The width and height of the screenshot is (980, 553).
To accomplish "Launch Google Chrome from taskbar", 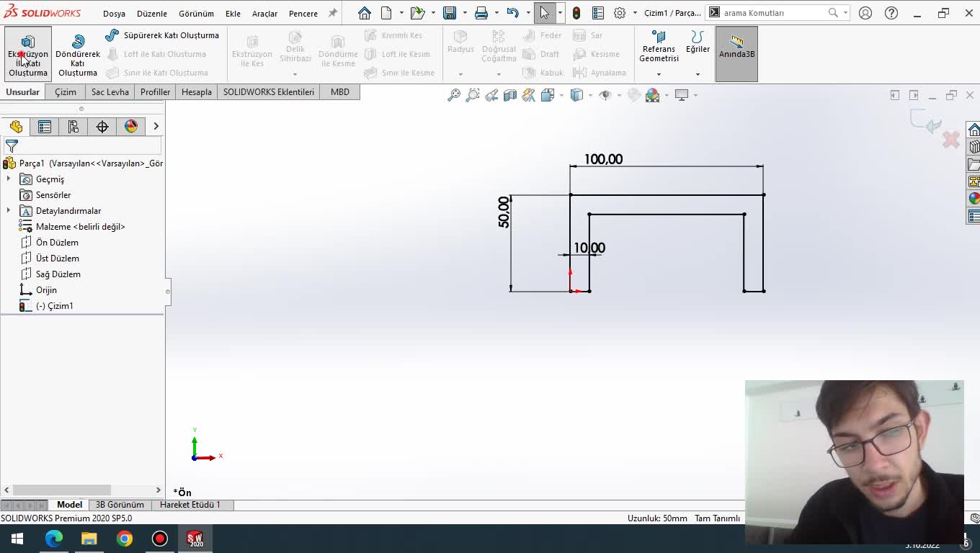I will point(125,539).
